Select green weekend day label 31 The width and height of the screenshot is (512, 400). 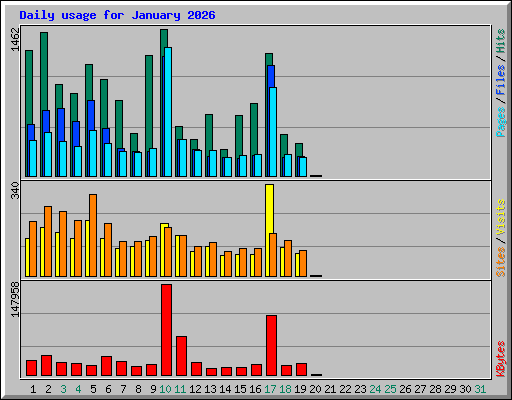(x=480, y=389)
